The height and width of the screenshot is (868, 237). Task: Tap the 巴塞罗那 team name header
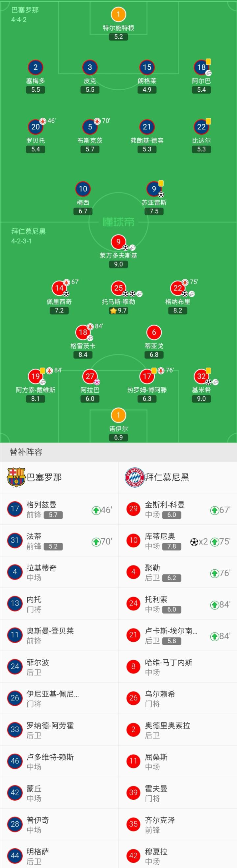[x=44, y=477]
